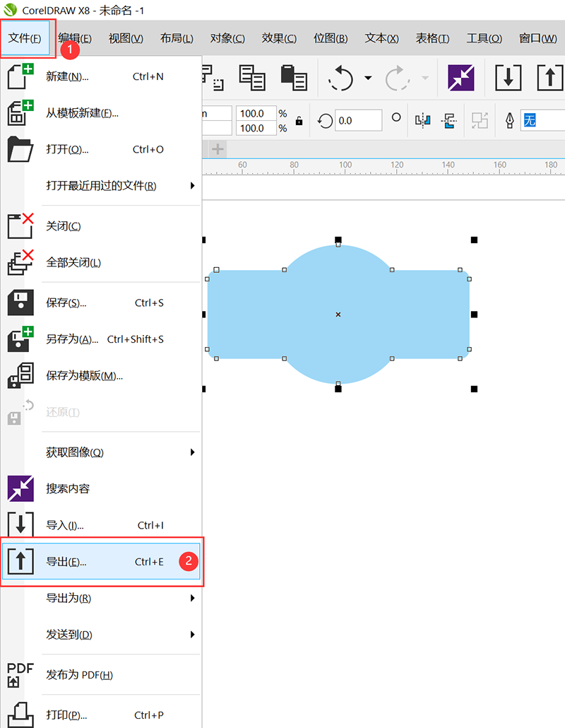Open the outline width box showing 无

point(542,121)
